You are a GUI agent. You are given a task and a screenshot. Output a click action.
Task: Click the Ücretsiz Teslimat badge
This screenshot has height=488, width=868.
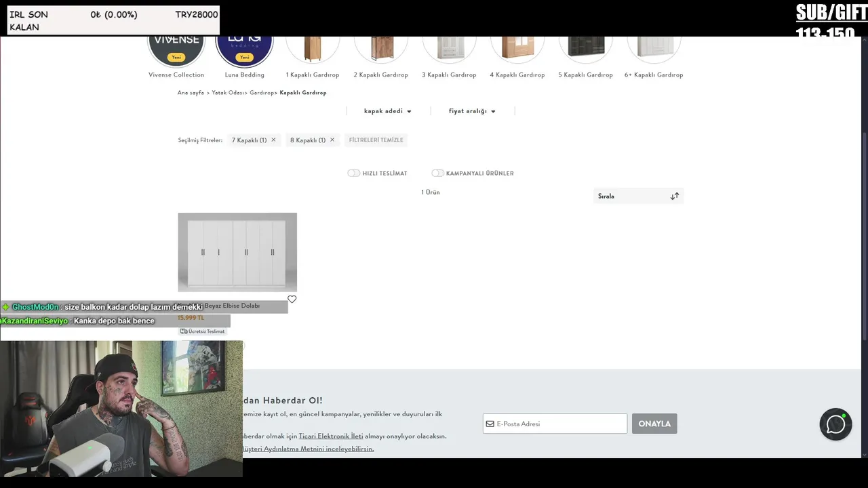pyautogui.click(x=202, y=331)
